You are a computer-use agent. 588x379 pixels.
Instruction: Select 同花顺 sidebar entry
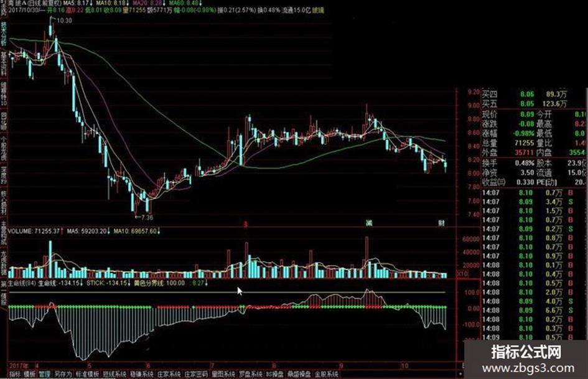[4, 121]
